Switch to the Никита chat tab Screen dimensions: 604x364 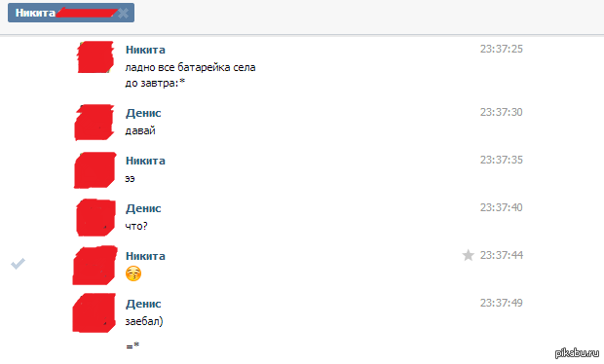(x=71, y=13)
